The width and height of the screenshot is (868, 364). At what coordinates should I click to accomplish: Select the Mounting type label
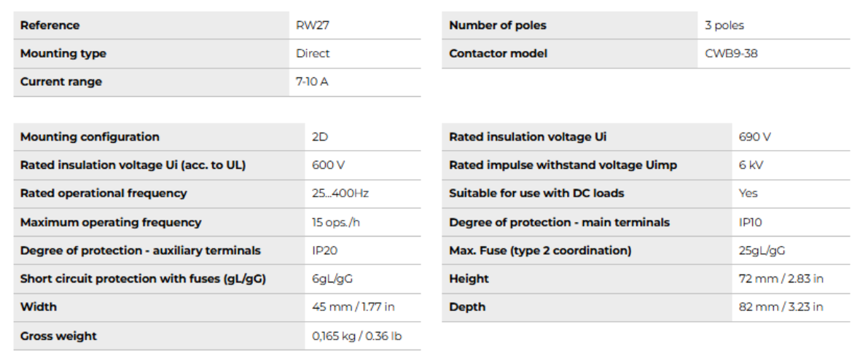click(63, 54)
